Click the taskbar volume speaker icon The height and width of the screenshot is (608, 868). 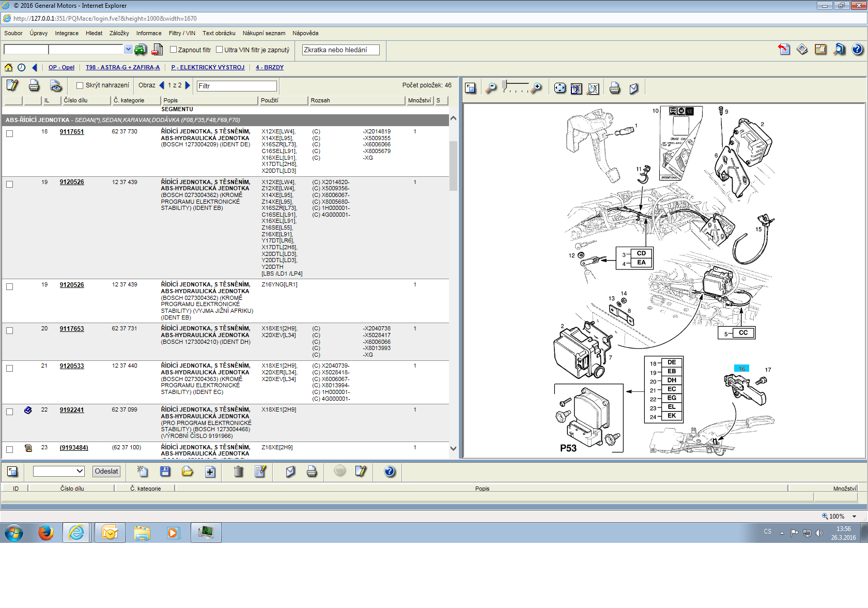(x=819, y=533)
